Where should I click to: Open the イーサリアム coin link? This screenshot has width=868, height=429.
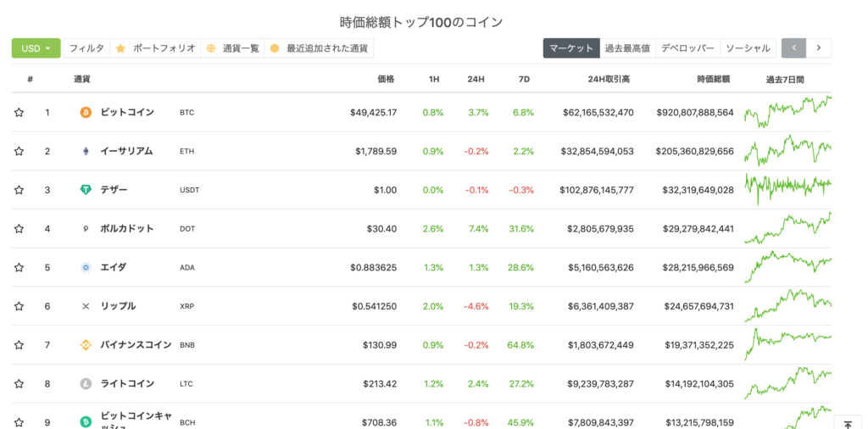pos(127,151)
